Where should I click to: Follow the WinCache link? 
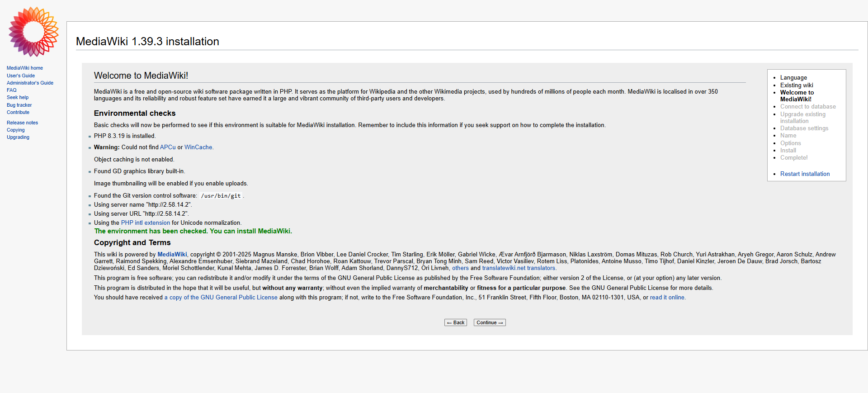click(198, 147)
